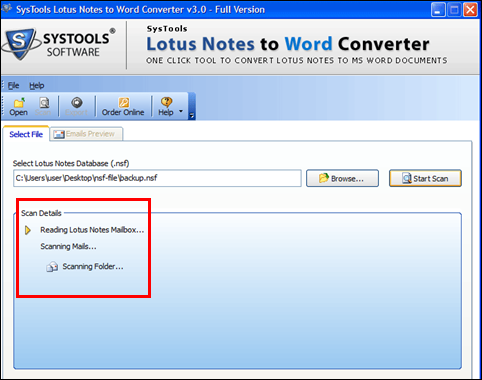
Task: Click the Open toolbar icon
Action: click(18, 107)
